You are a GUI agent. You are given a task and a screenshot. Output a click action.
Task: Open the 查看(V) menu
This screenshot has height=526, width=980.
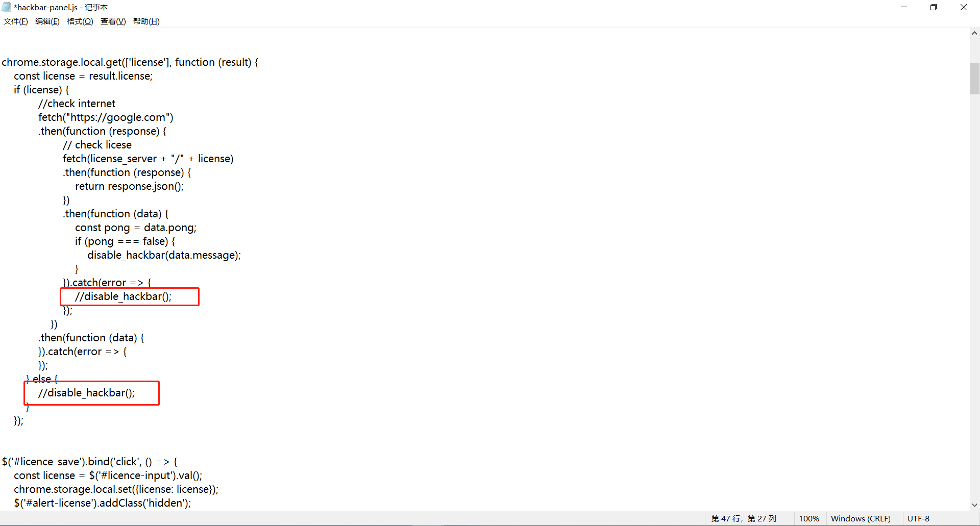(x=113, y=21)
